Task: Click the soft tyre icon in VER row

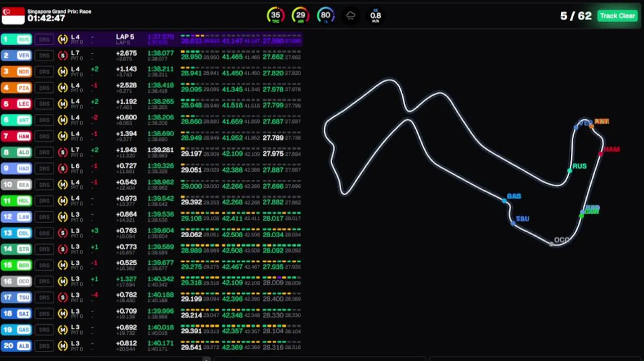Action: pyautogui.click(x=63, y=56)
